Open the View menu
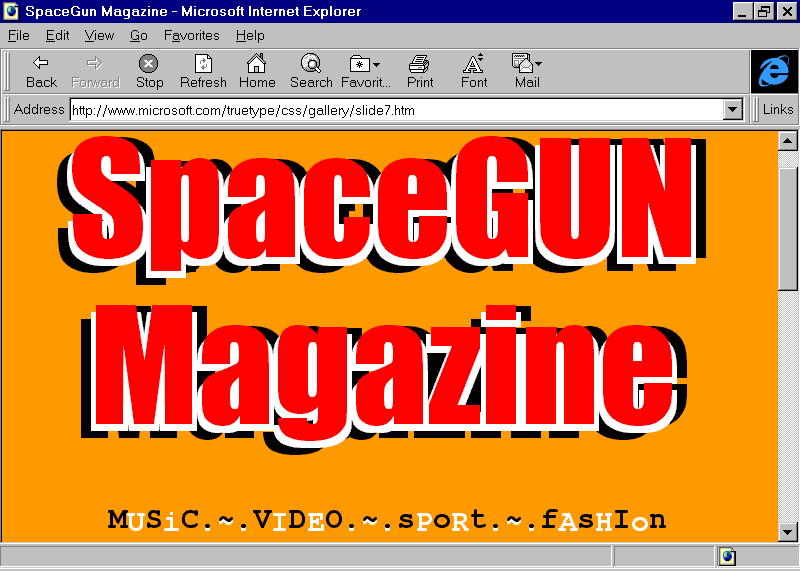The image size is (800, 571). click(x=99, y=35)
